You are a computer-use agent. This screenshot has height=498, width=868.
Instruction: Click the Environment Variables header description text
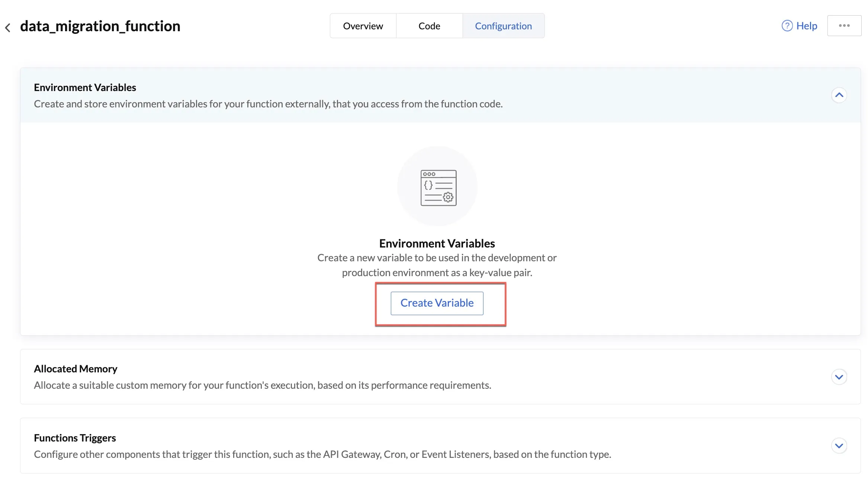click(x=268, y=104)
